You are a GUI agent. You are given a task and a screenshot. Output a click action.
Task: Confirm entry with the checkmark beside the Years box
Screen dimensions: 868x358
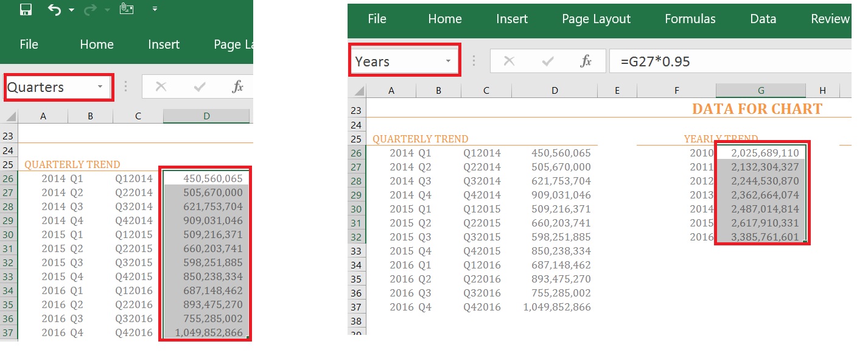click(x=548, y=61)
